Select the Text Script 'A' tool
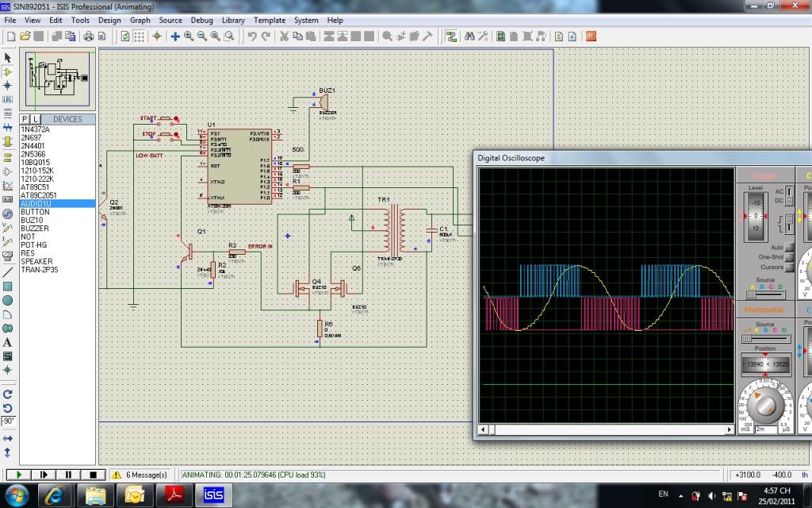The image size is (812, 508). tap(8, 342)
